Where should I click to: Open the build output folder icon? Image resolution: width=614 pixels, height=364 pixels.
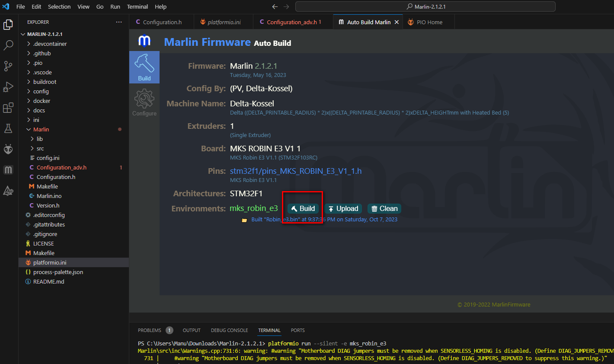click(x=244, y=220)
